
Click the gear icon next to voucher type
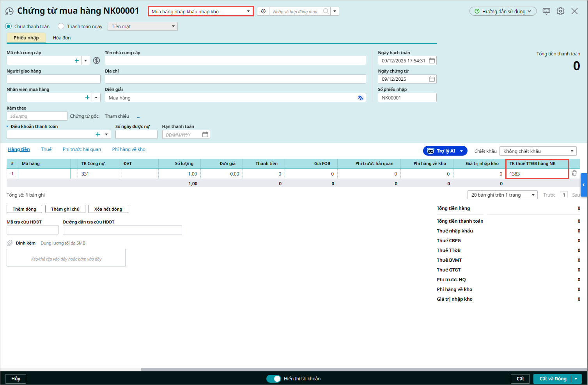click(263, 11)
